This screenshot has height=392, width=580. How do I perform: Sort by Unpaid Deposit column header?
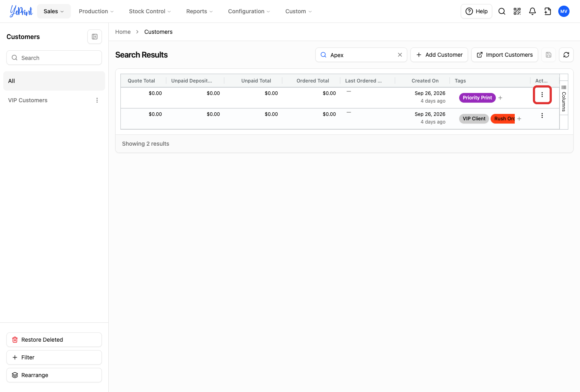192,80
